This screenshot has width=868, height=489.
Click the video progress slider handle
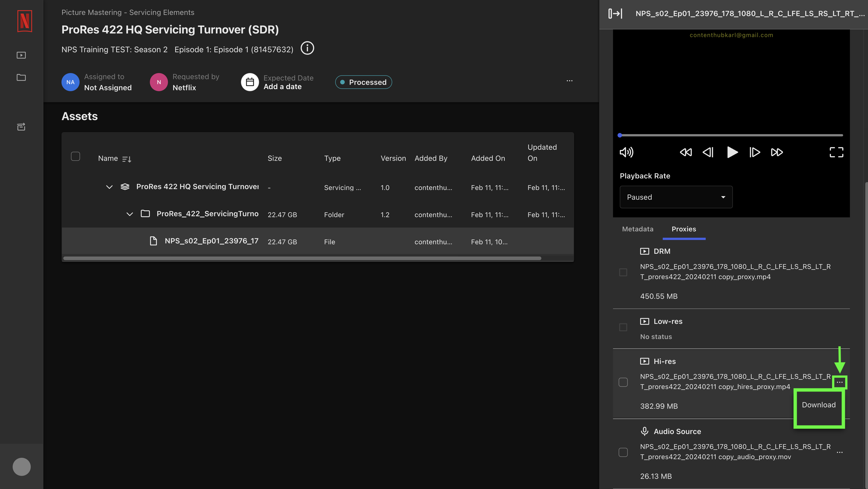(x=620, y=135)
